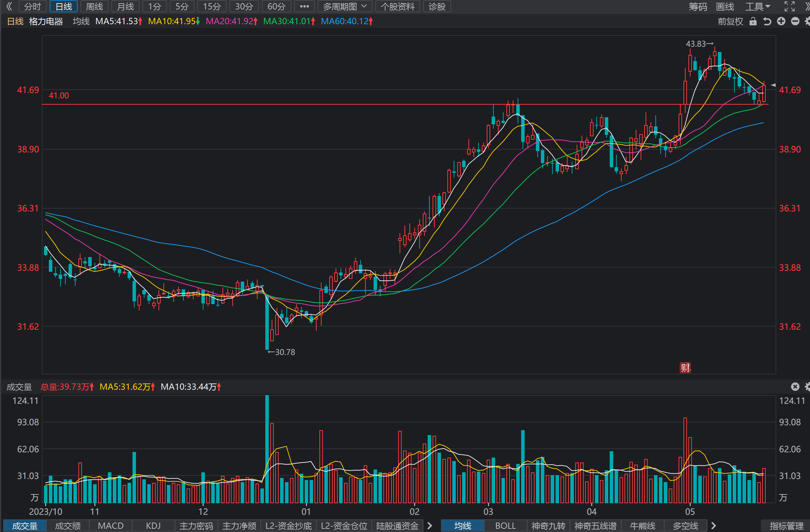Open 个股资料 stock info
The height and width of the screenshot is (532, 810).
click(x=398, y=6)
